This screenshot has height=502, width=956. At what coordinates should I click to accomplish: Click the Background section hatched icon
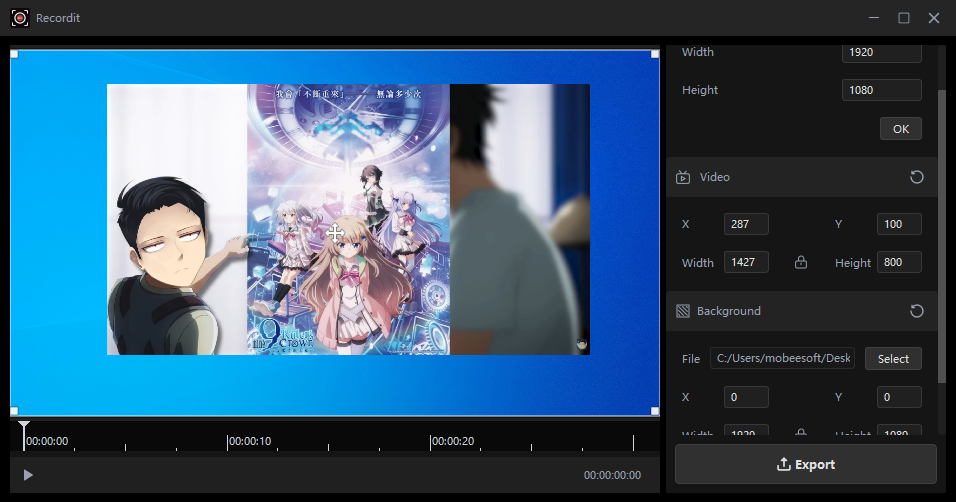(683, 311)
